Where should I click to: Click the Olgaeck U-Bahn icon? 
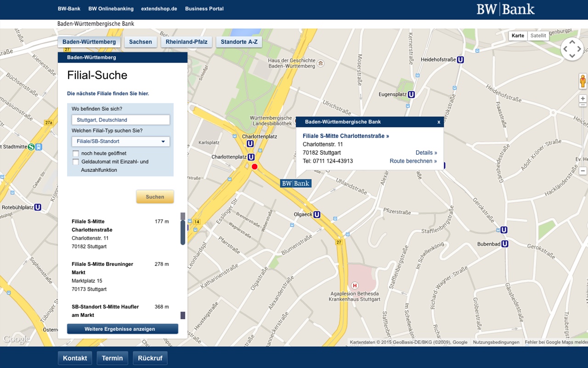[x=317, y=214]
